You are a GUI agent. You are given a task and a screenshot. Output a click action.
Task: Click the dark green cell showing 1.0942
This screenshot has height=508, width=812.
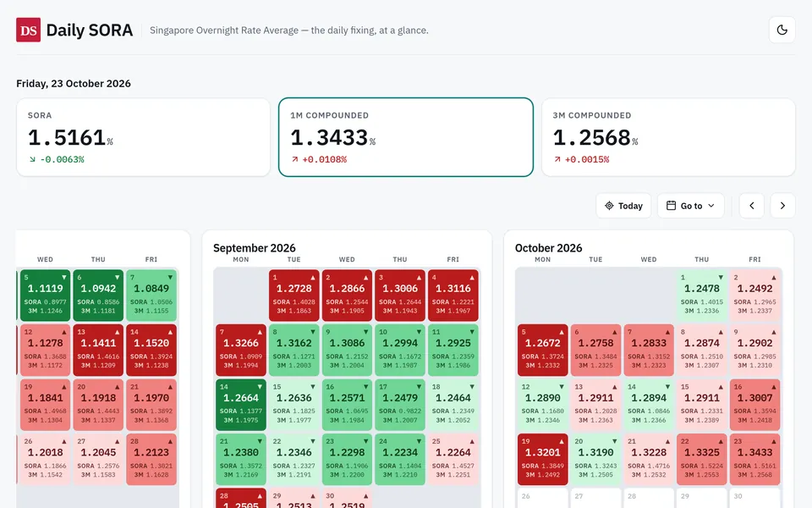point(98,295)
